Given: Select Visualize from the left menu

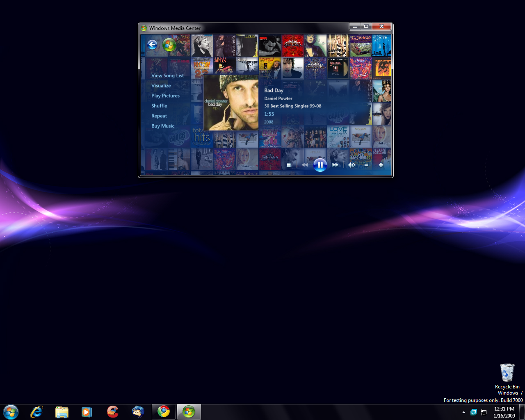Looking at the screenshot, I should point(161,86).
